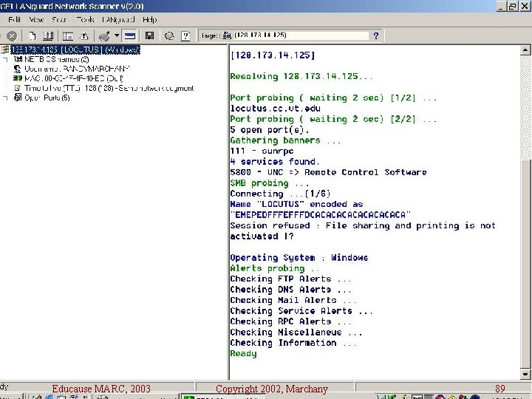Click the 'Checking RPC Alerts' line
The width and height of the screenshot is (532, 399).
[x=291, y=321]
